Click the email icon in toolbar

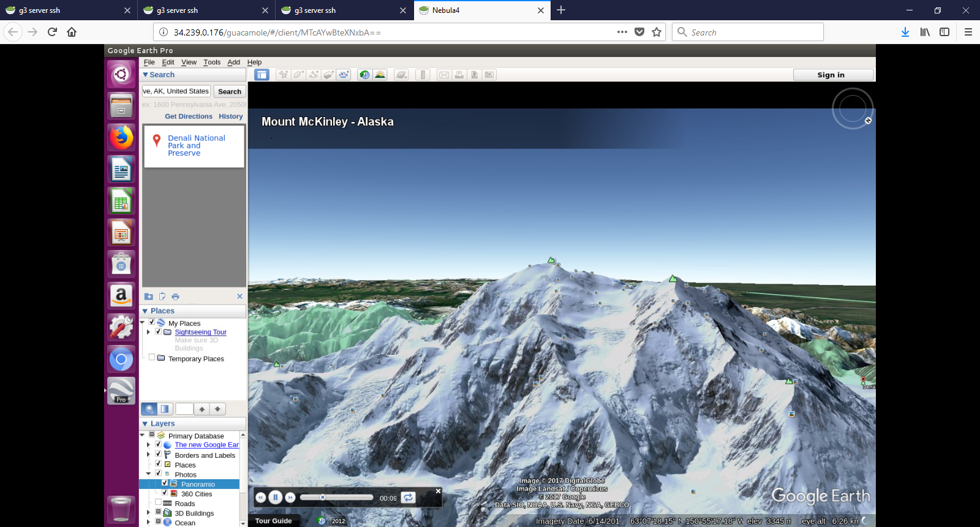coord(444,75)
